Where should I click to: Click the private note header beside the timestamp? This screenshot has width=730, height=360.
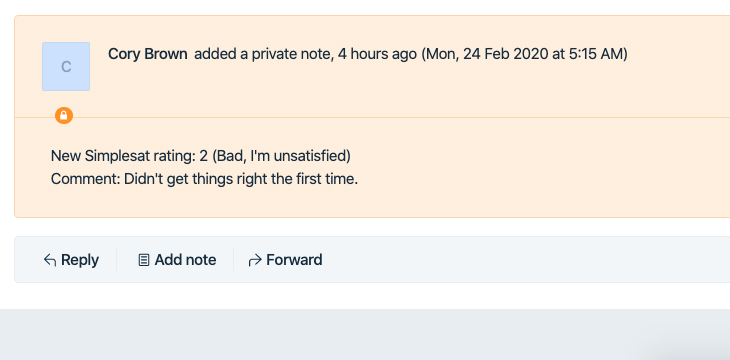pyautogui.click(x=675, y=65)
